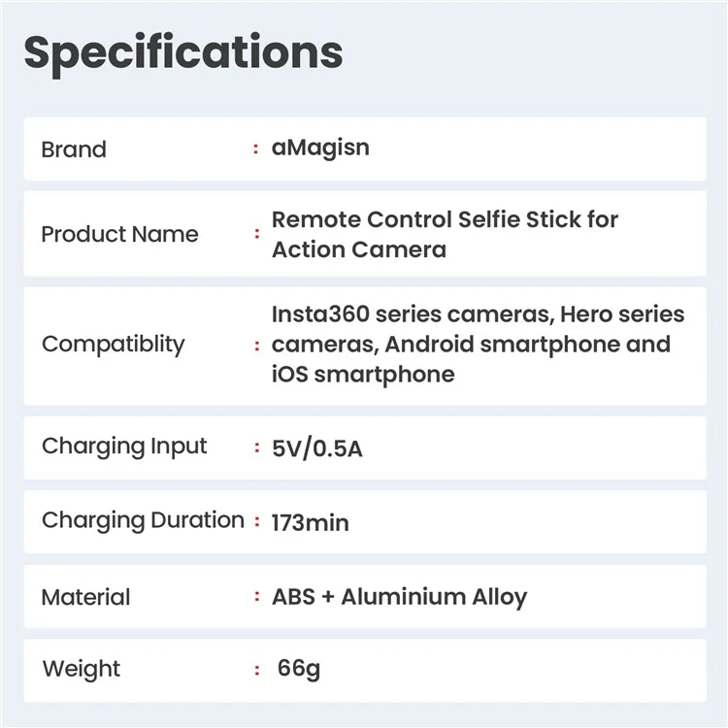Click the red colon in the Weight row
Viewport: 728px width, 728px height.
pyautogui.click(x=256, y=670)
